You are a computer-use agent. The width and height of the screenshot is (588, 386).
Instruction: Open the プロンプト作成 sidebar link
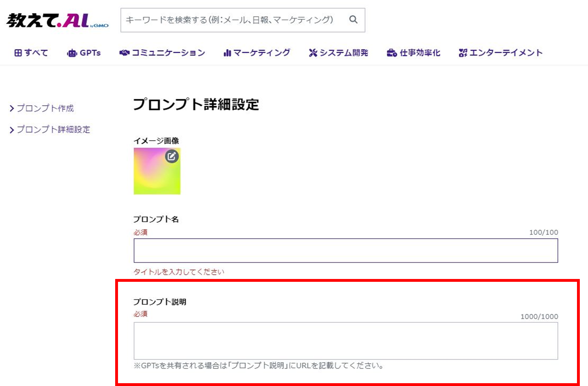pyautogui.click(x=45, y=108)
